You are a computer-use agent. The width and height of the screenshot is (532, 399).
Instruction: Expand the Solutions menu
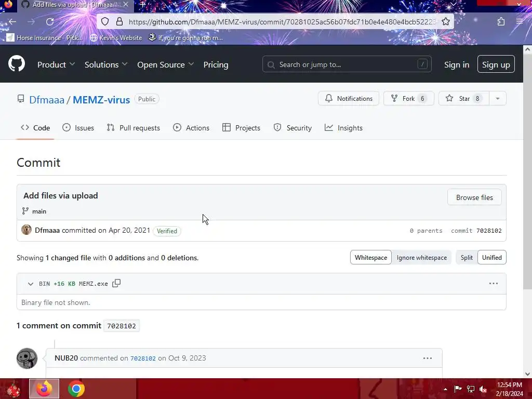pyautogui.click(x=106, y=64)
